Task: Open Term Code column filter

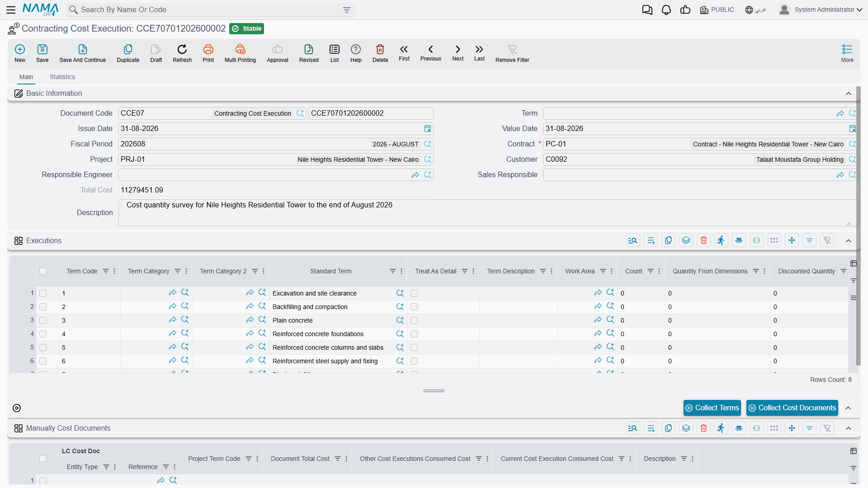Action: 106,271
